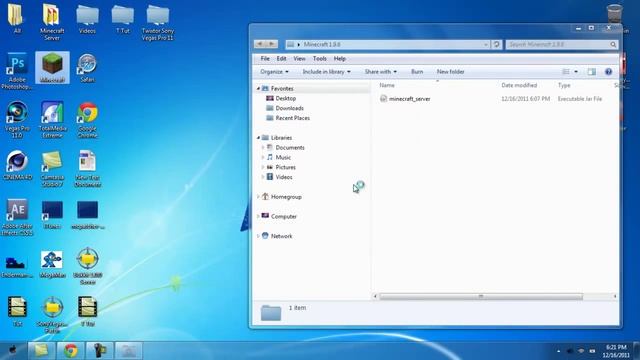
Task: Select the minecraft_server jar file
Action: [405, 99]
